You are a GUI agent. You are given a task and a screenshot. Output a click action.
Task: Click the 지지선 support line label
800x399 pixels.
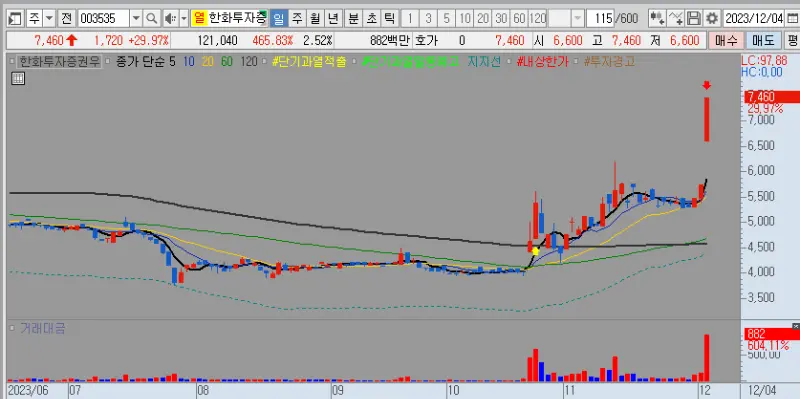tap(485, 62)
